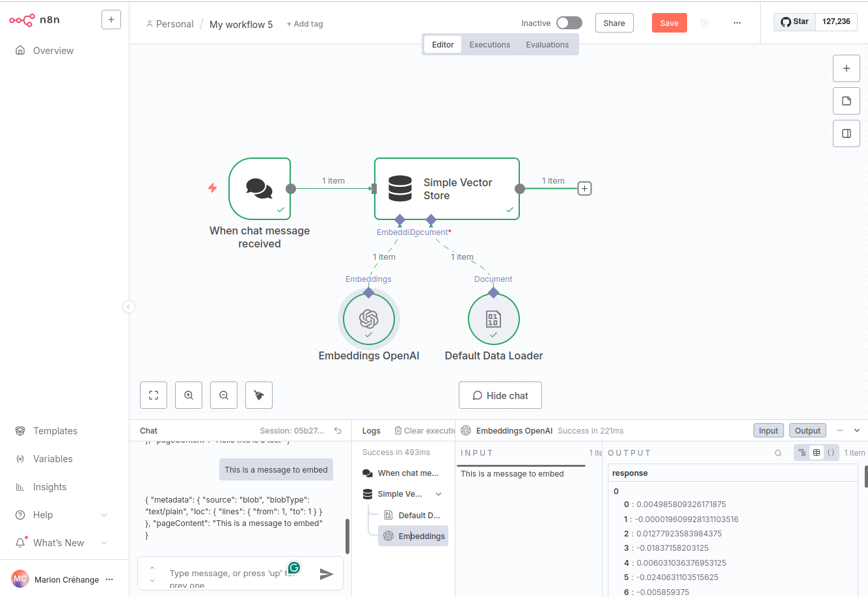The width and height of the screenshot is (868, 597).
Task: Switch to the Executions tab
Action: (489, 44)
